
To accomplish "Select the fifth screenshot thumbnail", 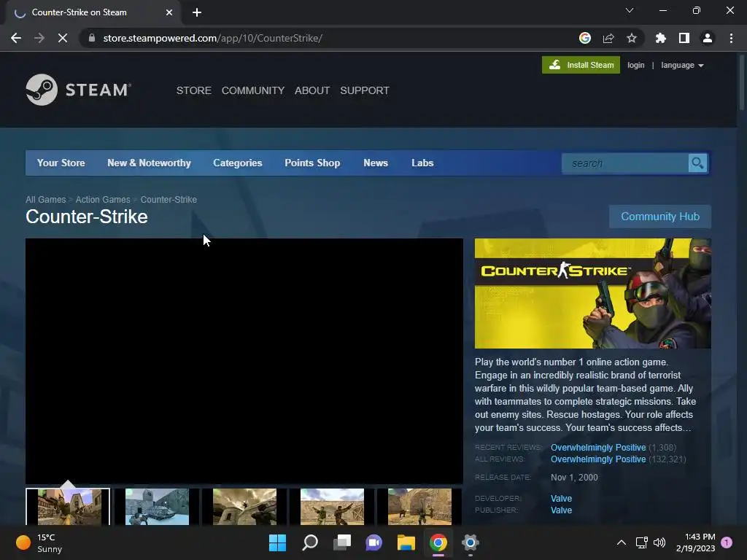I will point(419,506).
